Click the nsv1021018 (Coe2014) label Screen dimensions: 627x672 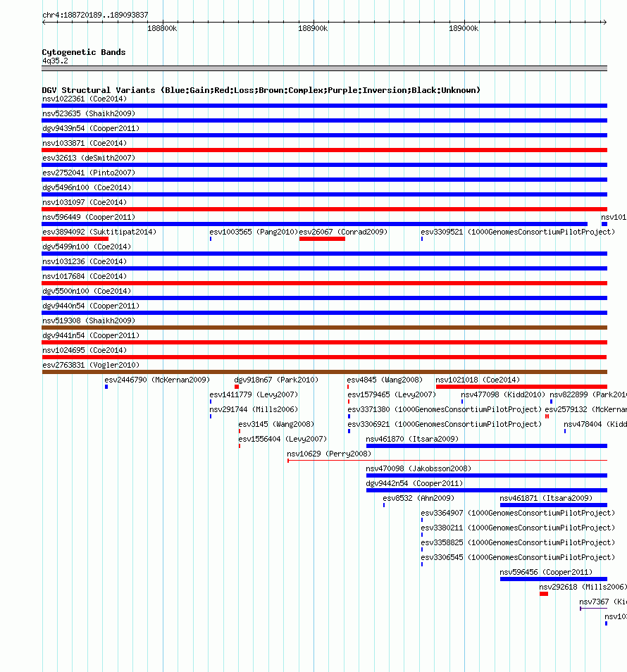[x=478, y=380]
